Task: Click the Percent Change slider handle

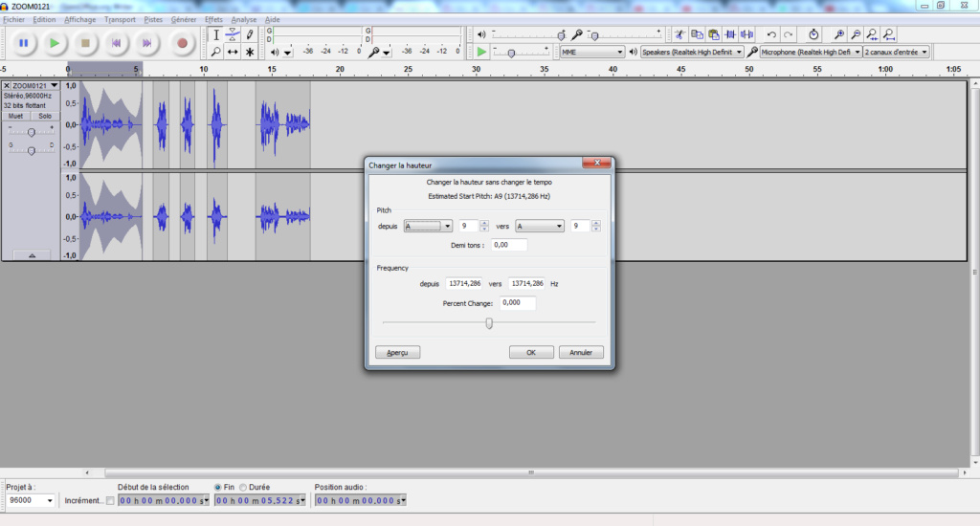Action: pyautogui.click(x=489, y=323)
